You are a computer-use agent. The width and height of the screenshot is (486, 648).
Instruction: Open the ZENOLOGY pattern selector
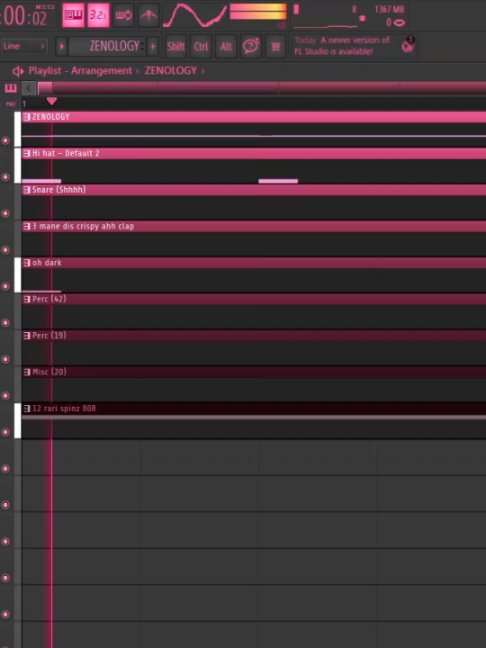[x=107, y=46]
